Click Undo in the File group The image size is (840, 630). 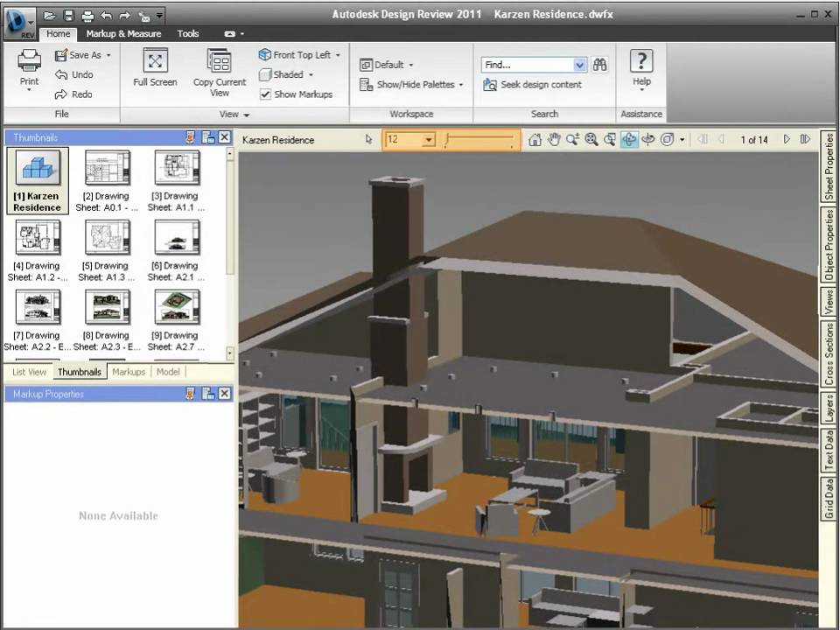click(x=73, y=74)
